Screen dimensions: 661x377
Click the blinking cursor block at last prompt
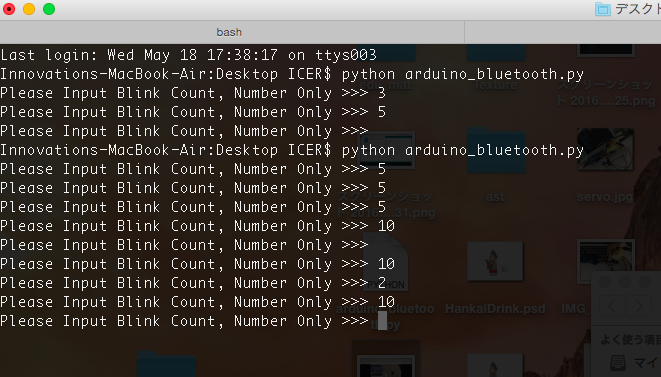(382, 321)
